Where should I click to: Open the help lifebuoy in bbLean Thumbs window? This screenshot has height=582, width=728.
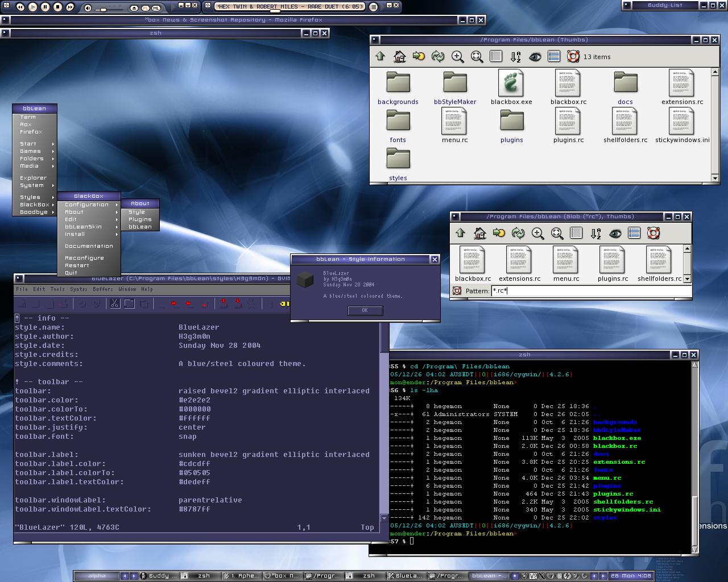coord(573,56)
